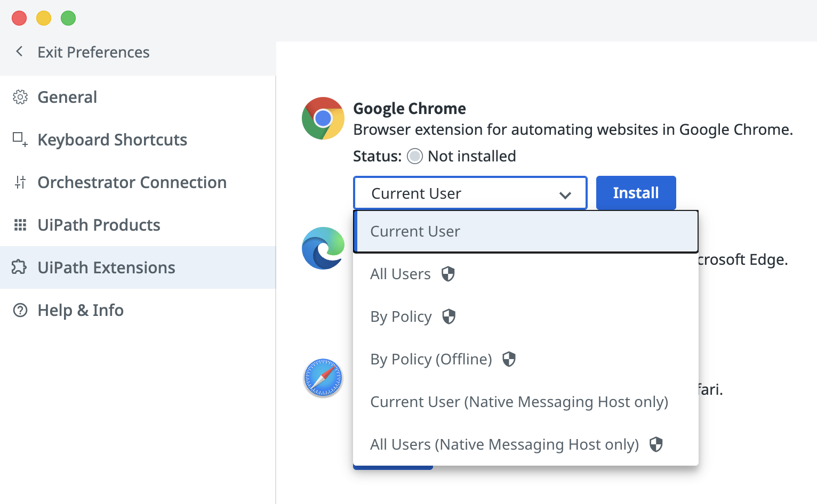Click the back chevron beside Exit Preferences
817x504 pixels.
(x=20, y=52)
